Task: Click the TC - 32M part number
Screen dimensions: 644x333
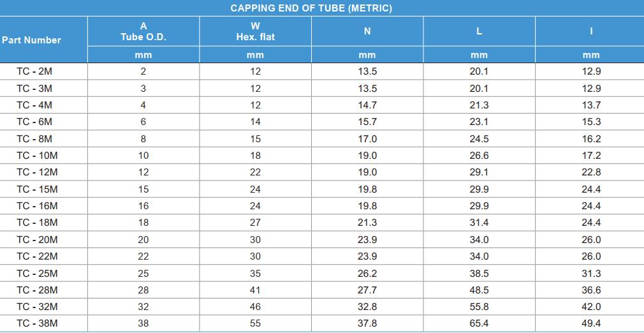Action: click(x=37, y=307)
